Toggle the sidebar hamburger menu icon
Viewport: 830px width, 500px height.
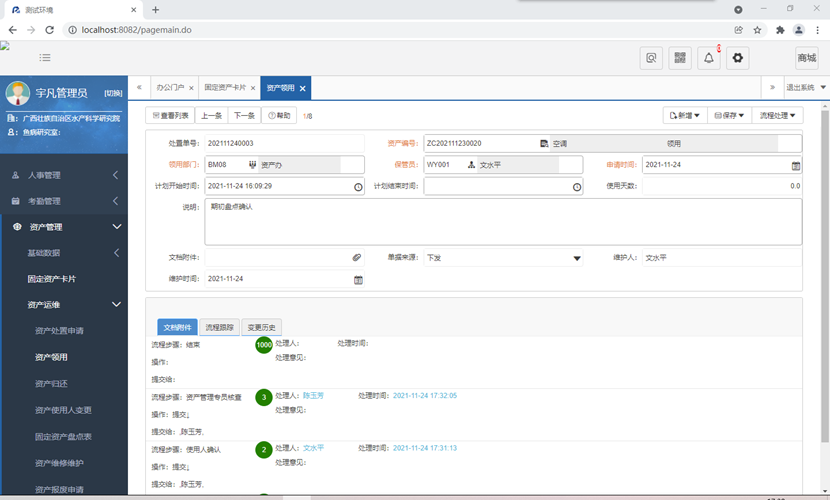tap(45, 58)
